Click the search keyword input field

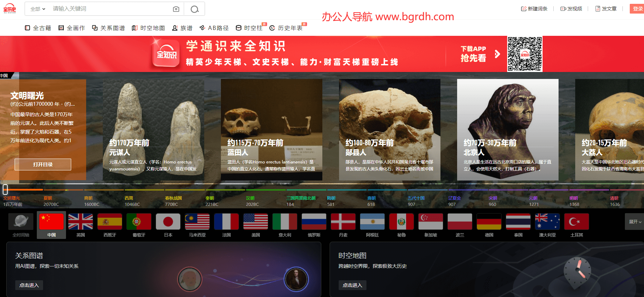tap(109, 9)
